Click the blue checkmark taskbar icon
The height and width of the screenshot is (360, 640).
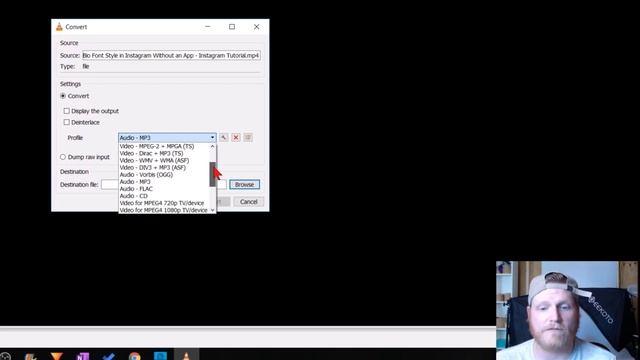click(109, 356)
